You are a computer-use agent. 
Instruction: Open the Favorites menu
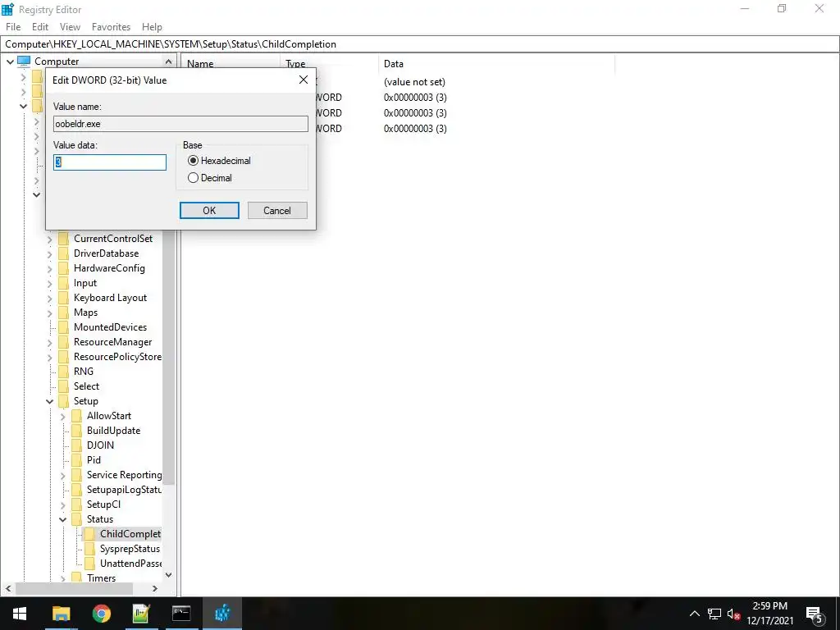tap(111, 27)
